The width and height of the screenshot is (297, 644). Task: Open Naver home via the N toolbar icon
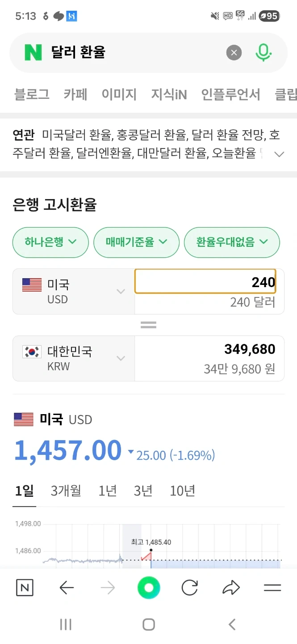tap(25, 588)
